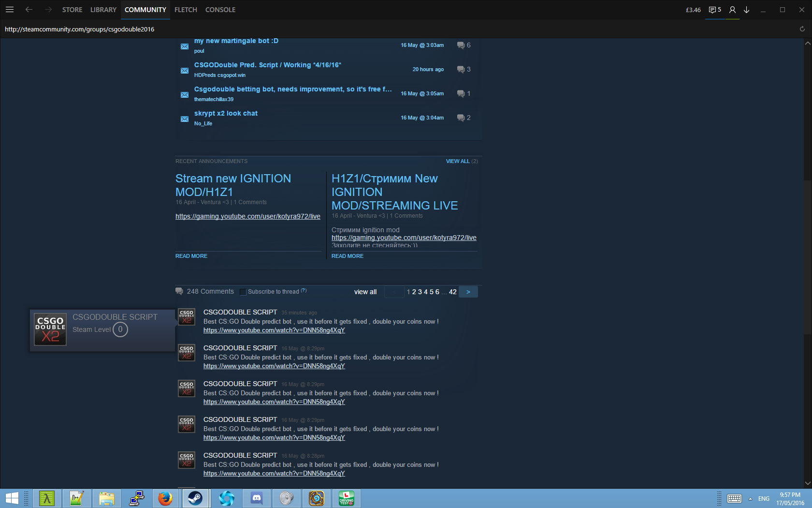Open Discord from the taskbar

257,498
